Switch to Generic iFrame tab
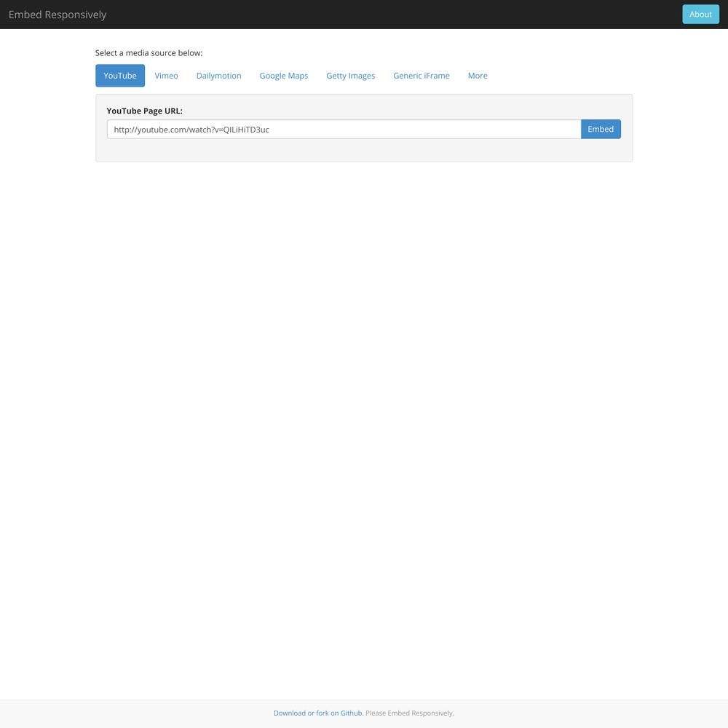Image resolution: width=728 pixels, height=728 pixels. tap(421, 76)
